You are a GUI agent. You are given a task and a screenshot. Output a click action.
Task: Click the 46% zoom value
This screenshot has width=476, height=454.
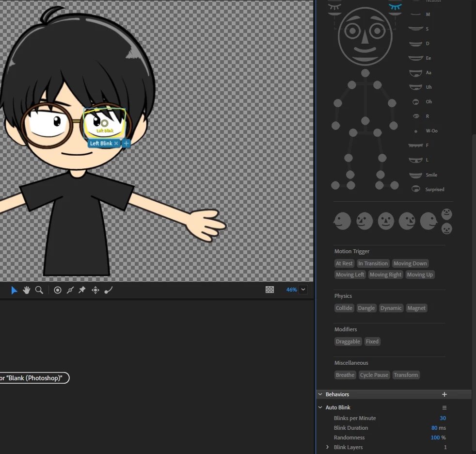(x=291, y=290)
